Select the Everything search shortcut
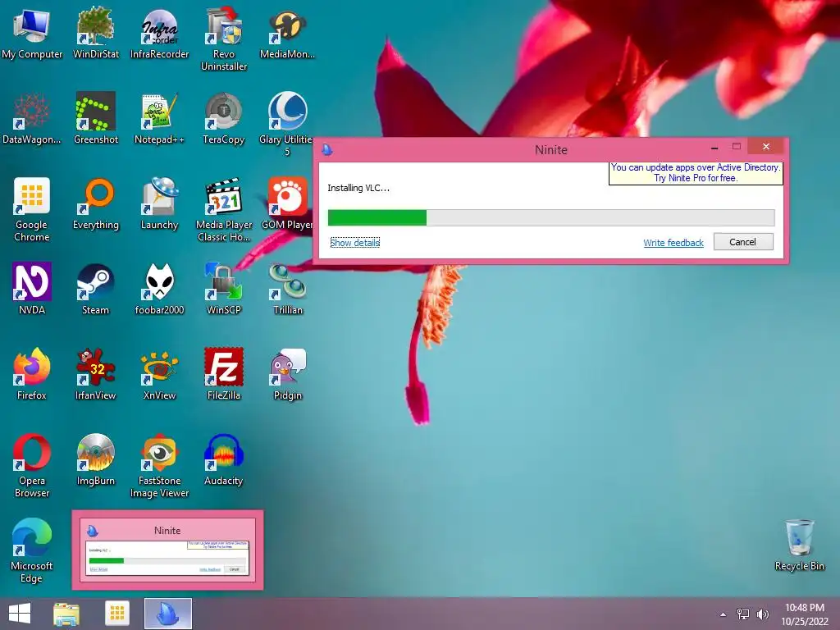Image resolution: width=840 pixels, height=630 pixels. [96, 204]
